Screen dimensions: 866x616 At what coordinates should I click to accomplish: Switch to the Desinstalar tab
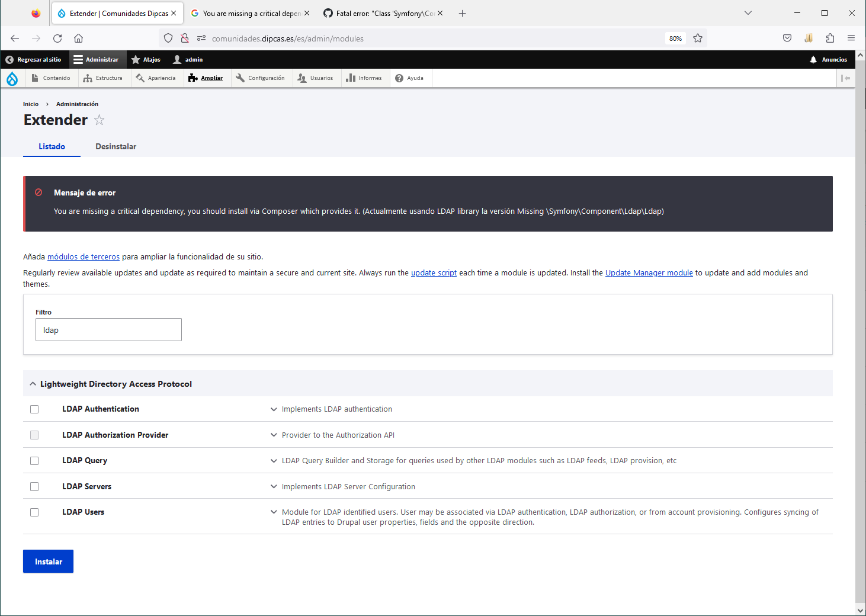116,147
